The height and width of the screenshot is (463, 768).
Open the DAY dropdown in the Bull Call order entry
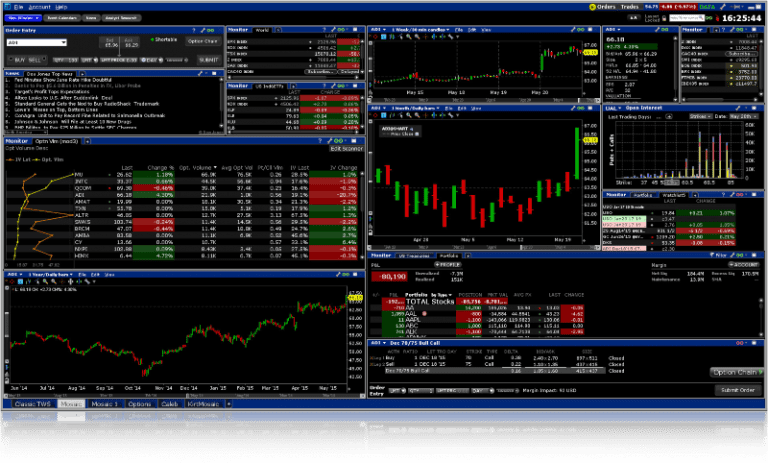[x=482, y=390]
